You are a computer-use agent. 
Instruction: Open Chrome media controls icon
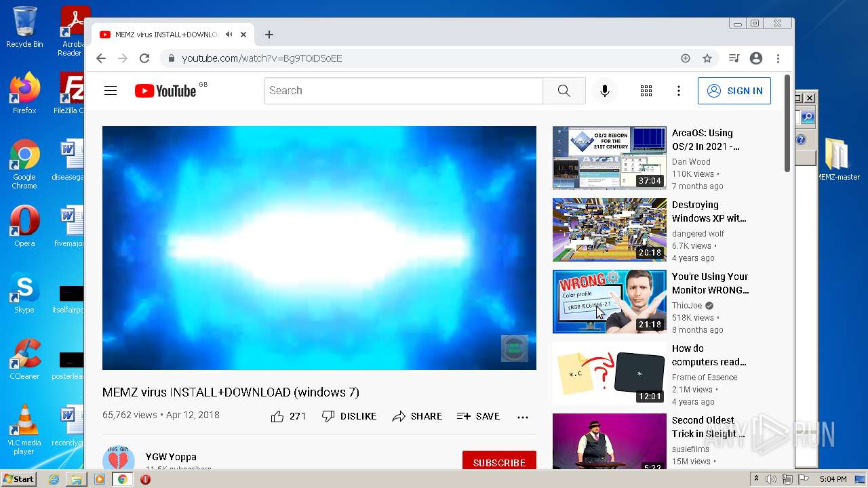click(x=734, y=58)
